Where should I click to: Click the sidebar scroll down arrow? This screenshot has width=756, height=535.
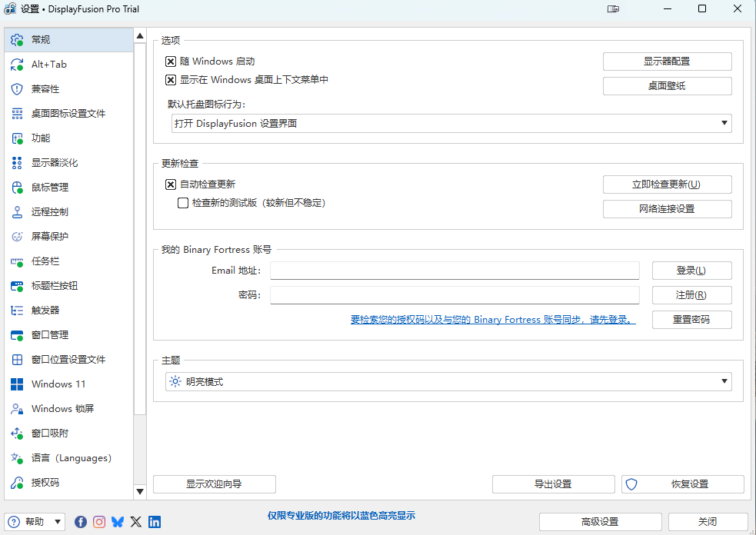[x=140, y=491]
